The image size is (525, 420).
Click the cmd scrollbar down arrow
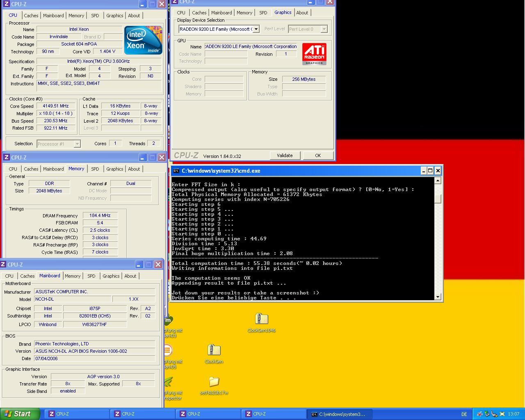click(438, 297)
